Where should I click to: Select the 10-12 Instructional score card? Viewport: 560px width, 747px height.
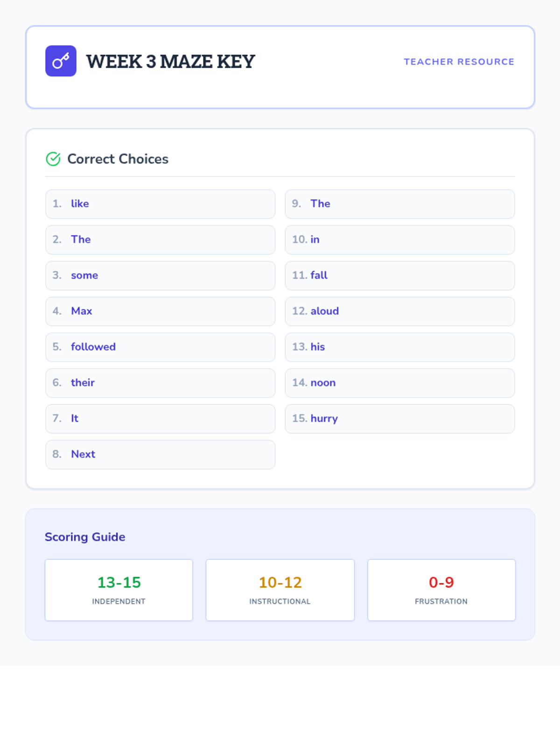pyautogui.click(x=280, y=590)
